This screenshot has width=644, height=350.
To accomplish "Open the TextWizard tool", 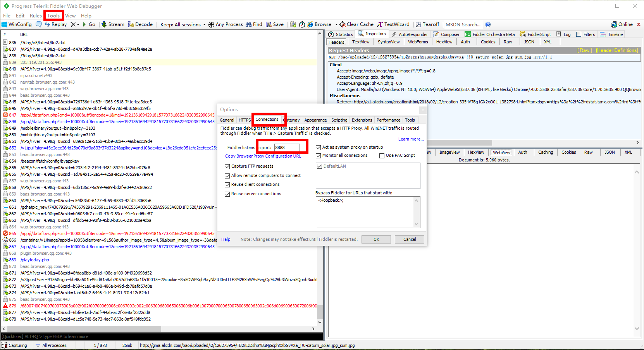I will pos(393,24).
